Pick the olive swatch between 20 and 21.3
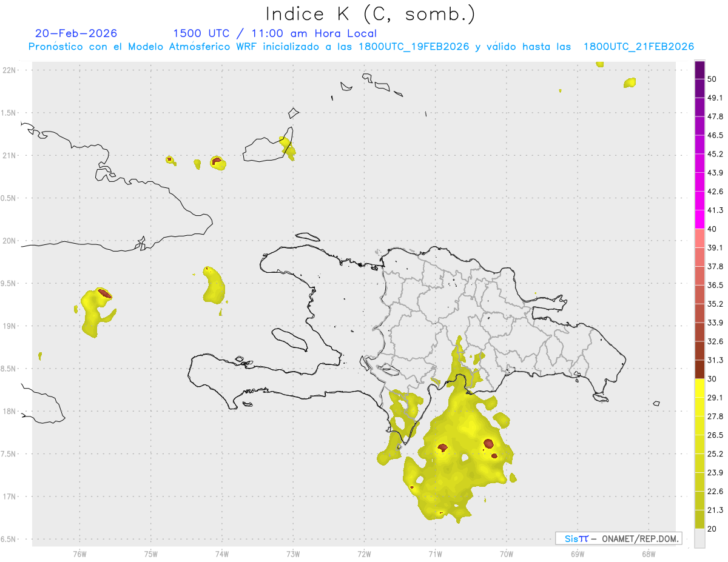Viewport: 728px width, 562px height. coord(699,519)
